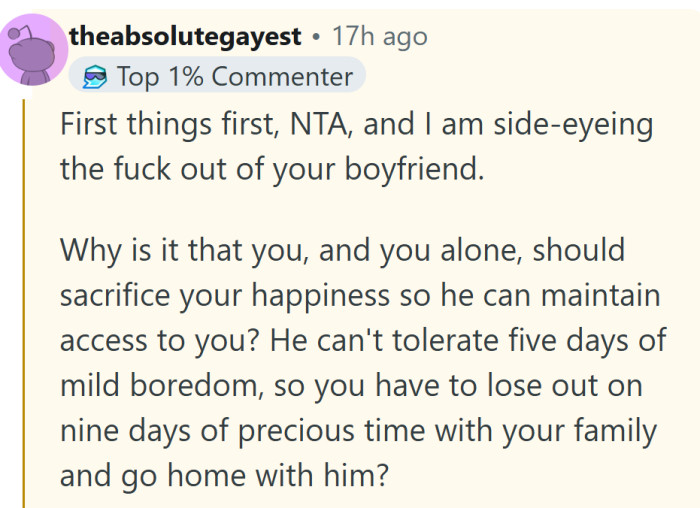Click the phrase "go home with him?"
The height and width of the screenshot is (508, 700).
263,474
